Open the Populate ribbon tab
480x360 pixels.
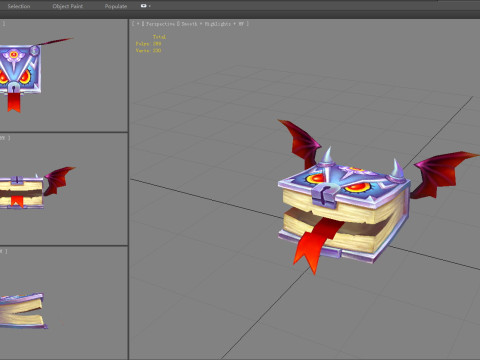pyautogui.click(x=116, y=6)
